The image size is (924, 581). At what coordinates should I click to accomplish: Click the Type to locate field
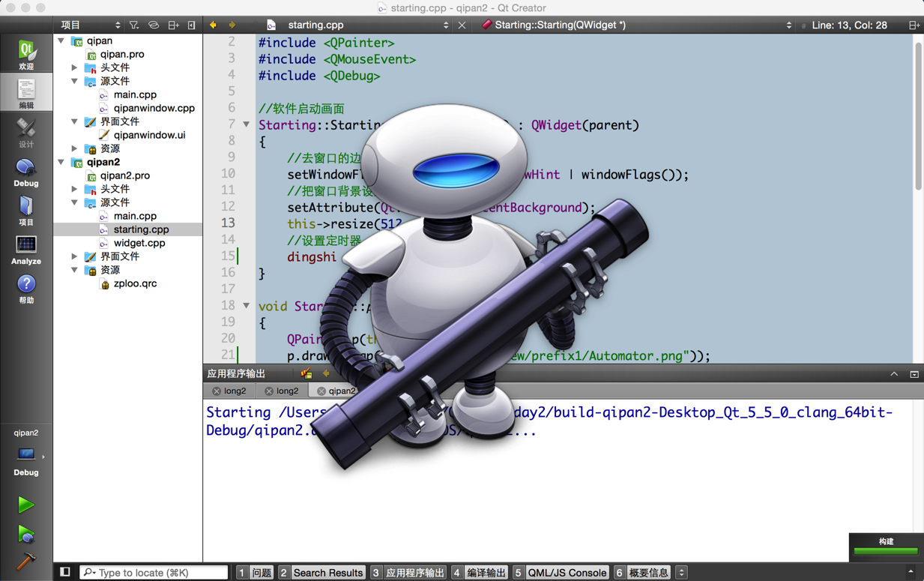click(x=154, y=572)
